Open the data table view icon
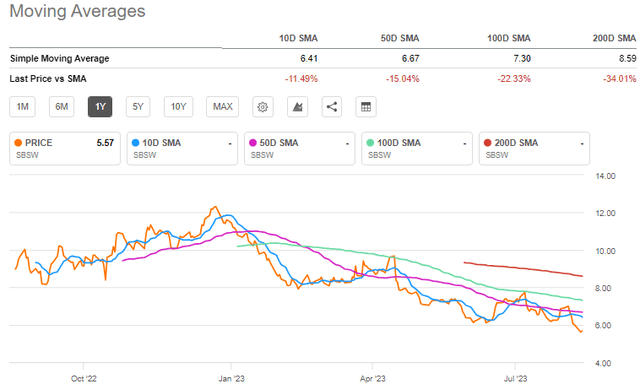Screen dimensions: 640x384 (x=366, y=107)
